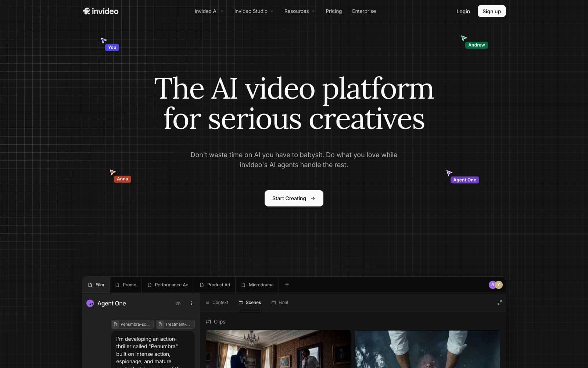Image resolution: width=588 pixels, height=368 pixels.
Task: Click the arrow icon in Start Creating button
Action: pos(313,198)
